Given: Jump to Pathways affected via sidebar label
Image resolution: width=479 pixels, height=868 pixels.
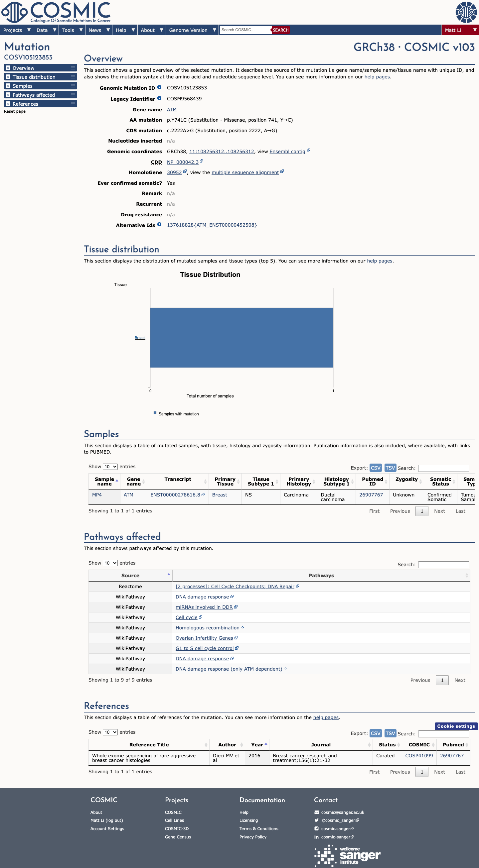Looking at the screenshot, I should pyautogui.click(x=34, y=95).
